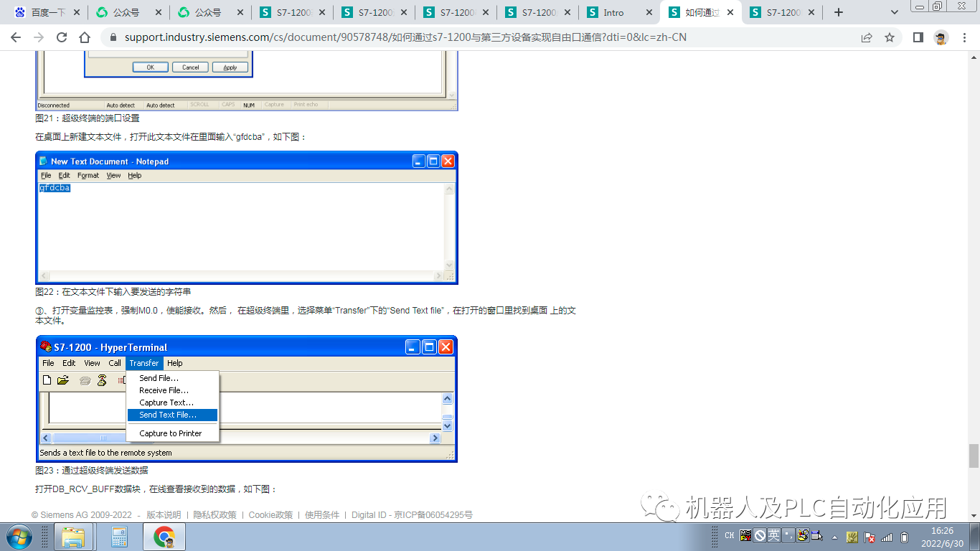This screenshot has width=980, height=551.
Task: Open the network signal tray icon
Action: (887, 537)
